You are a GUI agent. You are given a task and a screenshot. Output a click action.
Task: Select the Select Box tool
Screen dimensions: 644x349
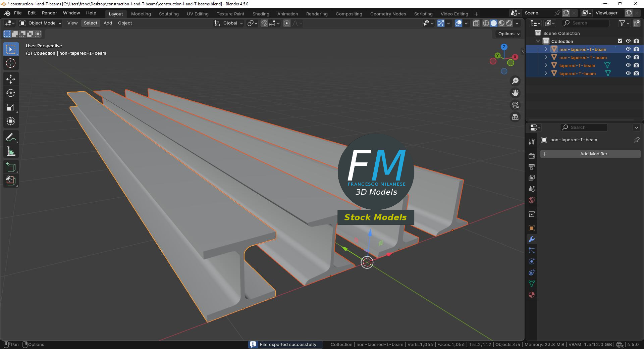[11, 49]
